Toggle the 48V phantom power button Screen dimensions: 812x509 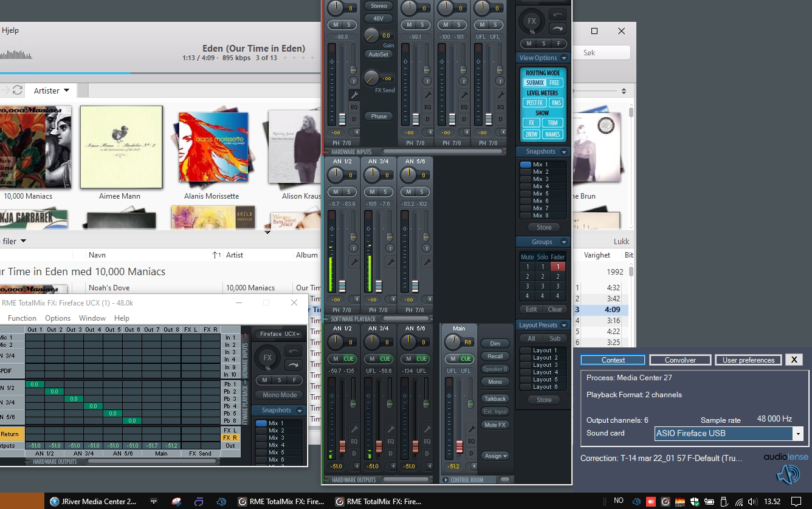[x=378, y=18]
